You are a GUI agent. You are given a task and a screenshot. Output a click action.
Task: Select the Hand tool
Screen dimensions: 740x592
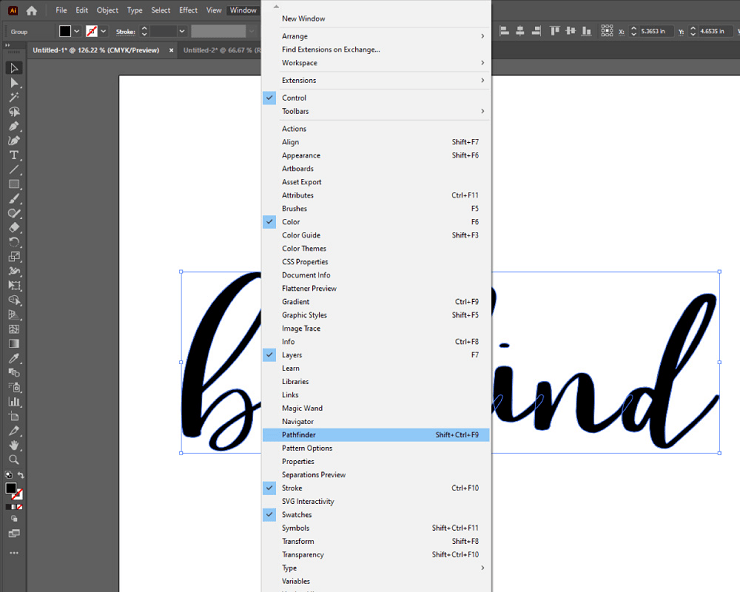coord(14,445)
